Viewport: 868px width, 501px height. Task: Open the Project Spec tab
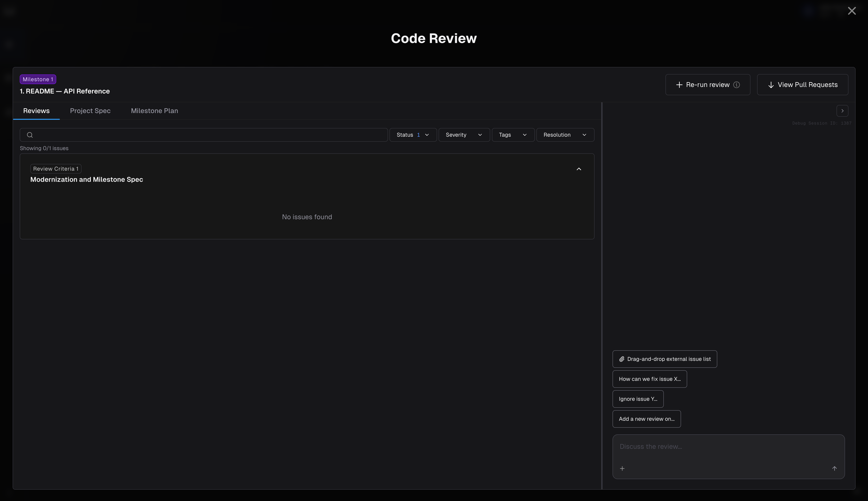90,111
